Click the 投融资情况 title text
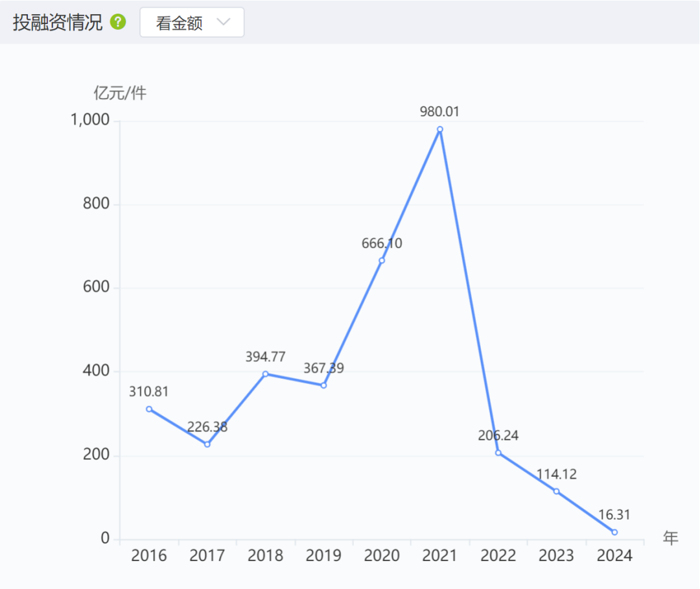The width and height of the screenshot is (700, 589). tap(58, 22)
